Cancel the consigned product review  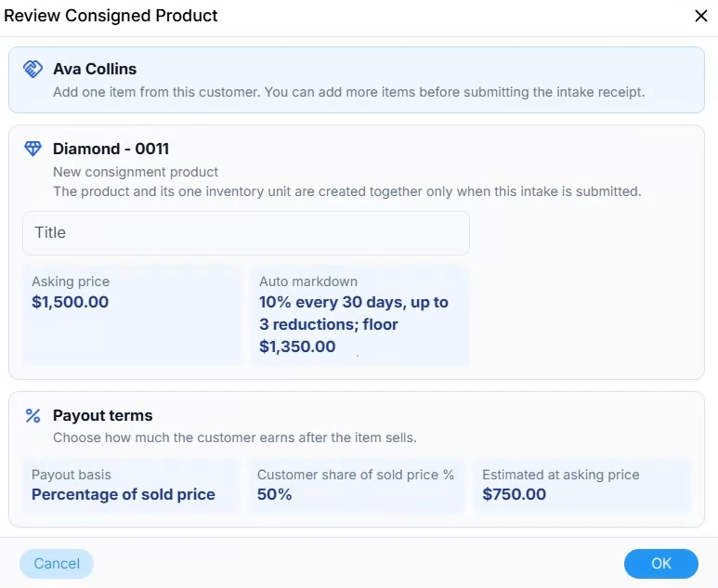(57, 563)
